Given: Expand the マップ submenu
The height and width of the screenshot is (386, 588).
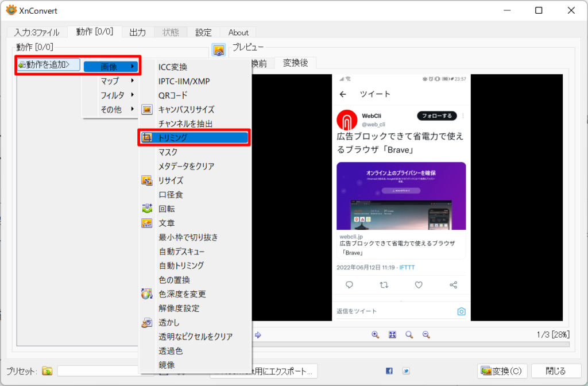Looking at the screenshot, I should click(x=109, y=81).
